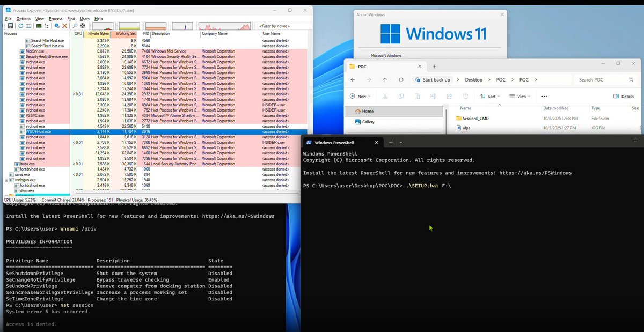Add new tab in File Explorer
The height and width of the screenshot is (332, 644).
pyautogui.click(x=434, y=67)
